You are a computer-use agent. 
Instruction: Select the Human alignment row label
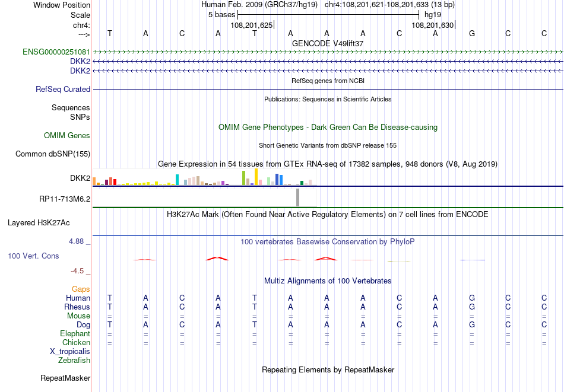click(x=78, y=298)
